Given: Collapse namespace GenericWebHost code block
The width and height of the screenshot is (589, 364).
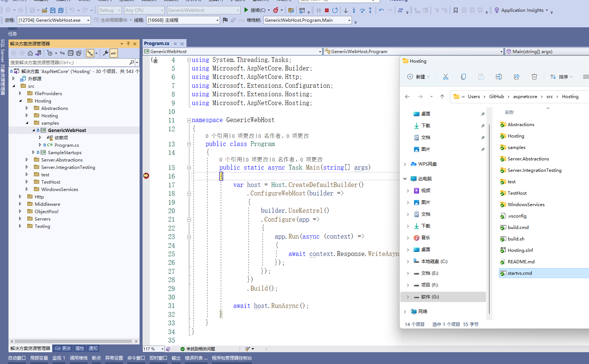Looking at the screenshot, I should [189, 120].
